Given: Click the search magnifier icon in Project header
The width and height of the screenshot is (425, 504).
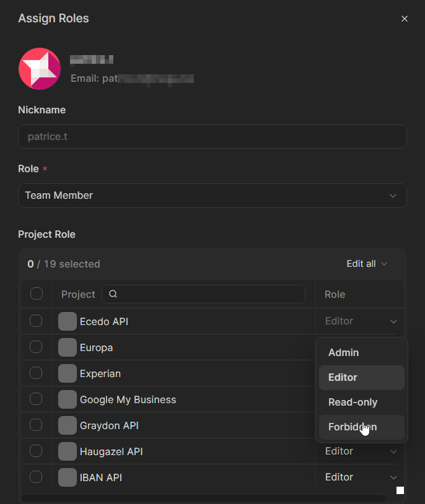Looking at the screenshot, I should click(x=113, y=294).
